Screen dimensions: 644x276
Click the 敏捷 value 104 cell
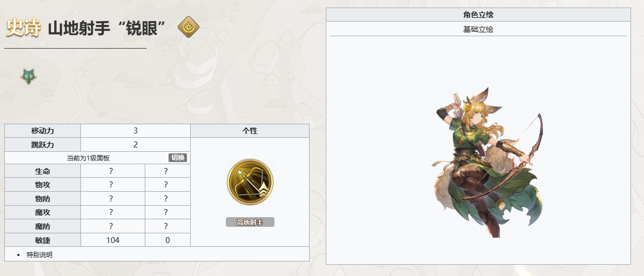click(x=113, y=240)
